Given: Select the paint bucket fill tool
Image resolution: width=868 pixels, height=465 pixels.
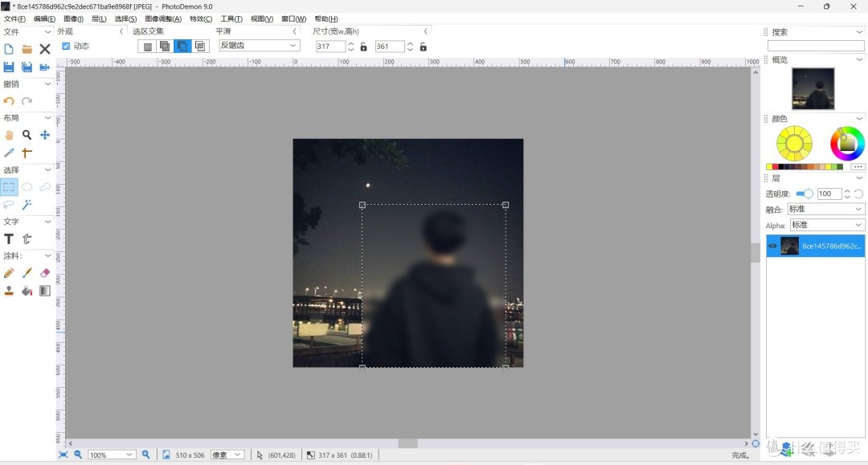Looking at the screenshot, I should pos(27,291).
